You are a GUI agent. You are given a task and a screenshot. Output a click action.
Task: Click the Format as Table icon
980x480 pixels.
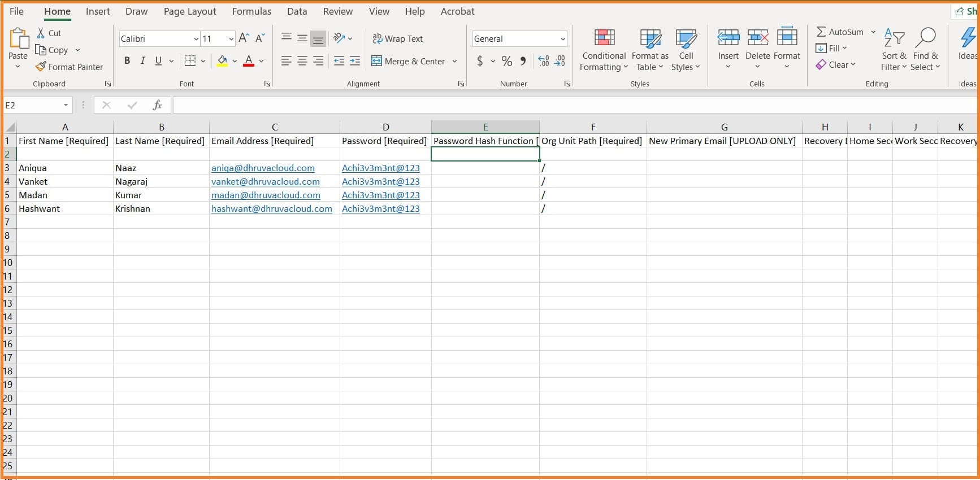tap(650, 38)
